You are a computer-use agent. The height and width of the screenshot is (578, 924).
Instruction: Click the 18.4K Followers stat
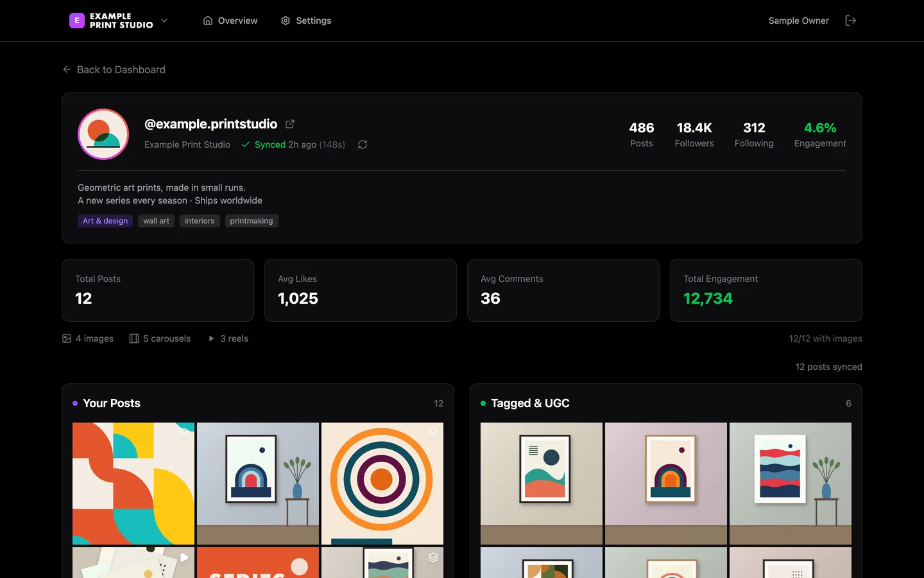click(x=694, y=134)
